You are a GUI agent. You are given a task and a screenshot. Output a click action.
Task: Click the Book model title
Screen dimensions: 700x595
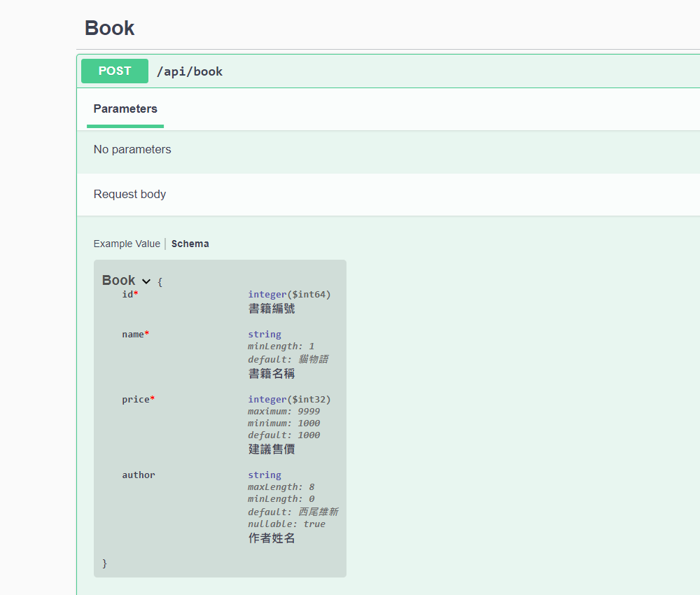point(118,280)
